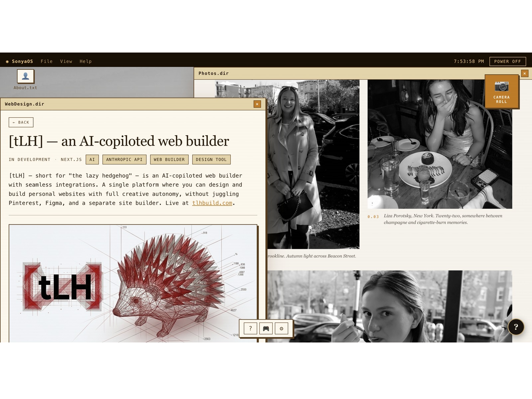This screenshot has width=532, height=399.
Task: Open the photo of woman laughing at dinner table
Action: click(x=440, y=144)
